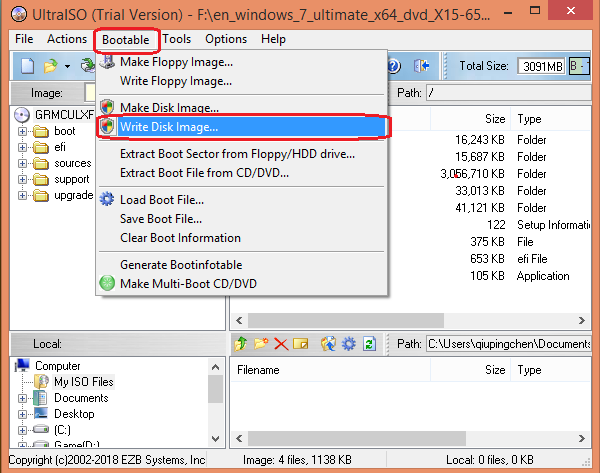This screenshot has height=473, width=600.
Task: Click the Computer icon in Local tree
Action: (23, 365)
